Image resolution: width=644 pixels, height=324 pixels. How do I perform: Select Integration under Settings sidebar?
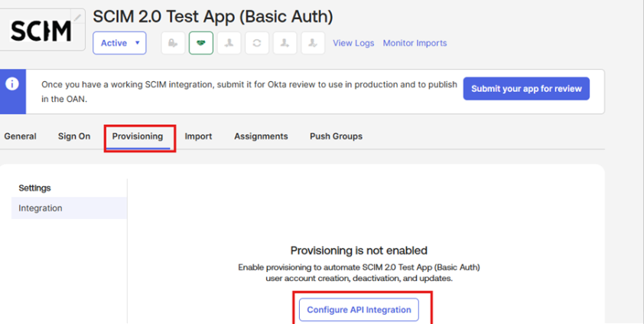tap(41, 208)
